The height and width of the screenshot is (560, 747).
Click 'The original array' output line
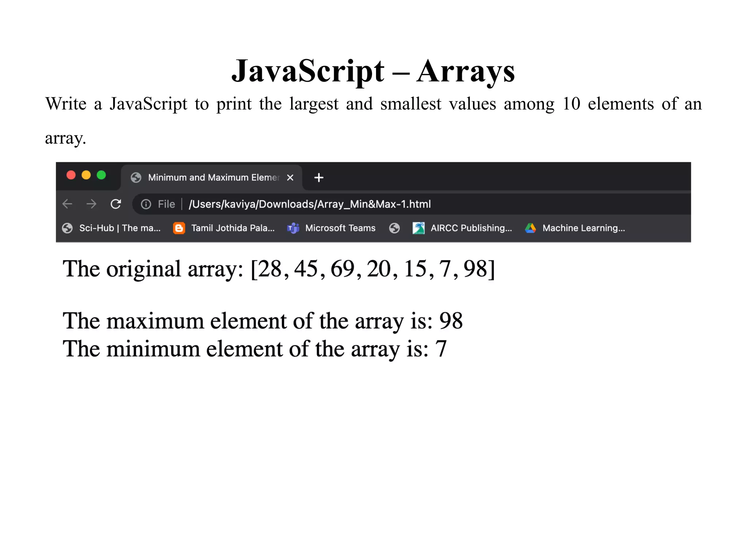coord(279,269)
